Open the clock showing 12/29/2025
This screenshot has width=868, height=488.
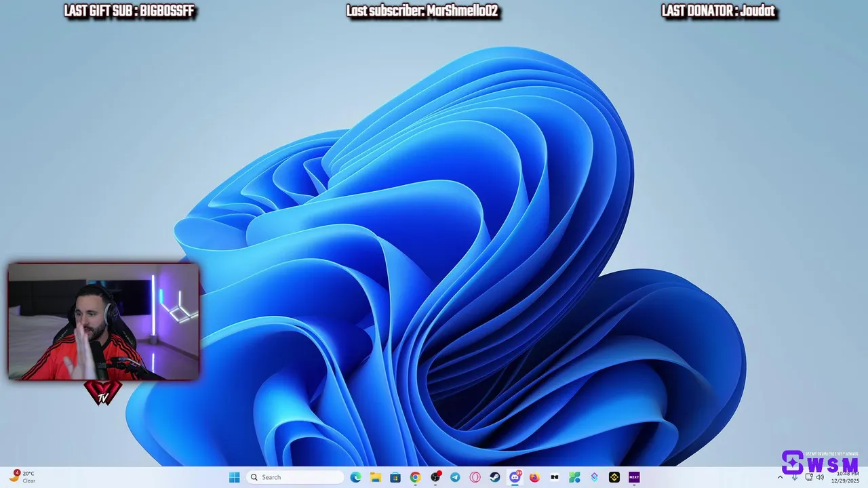point(846,477)
